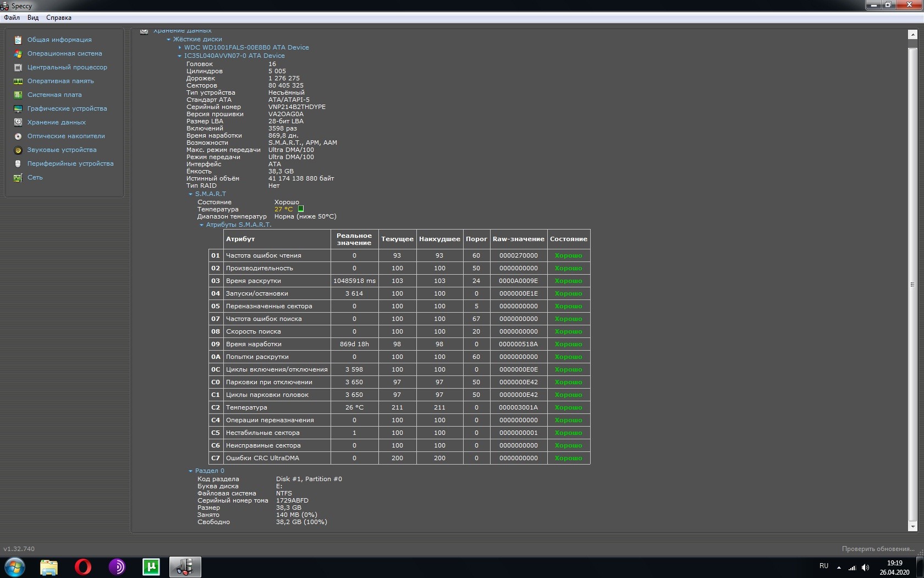The width and height of the screenshot is (924, 578).
Task: Click the Оперативная память RAM icon
Action: tap(18, 81)
